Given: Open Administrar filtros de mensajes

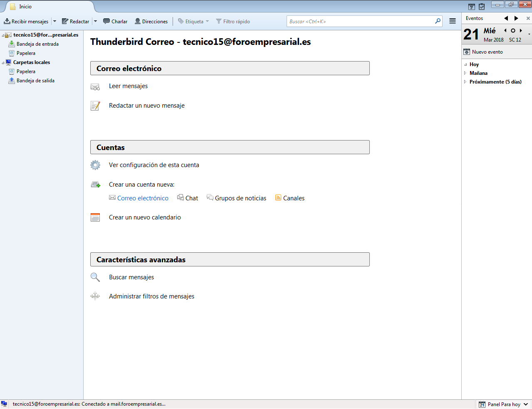Looking at the screenshot, I should [x=151, y=296].
